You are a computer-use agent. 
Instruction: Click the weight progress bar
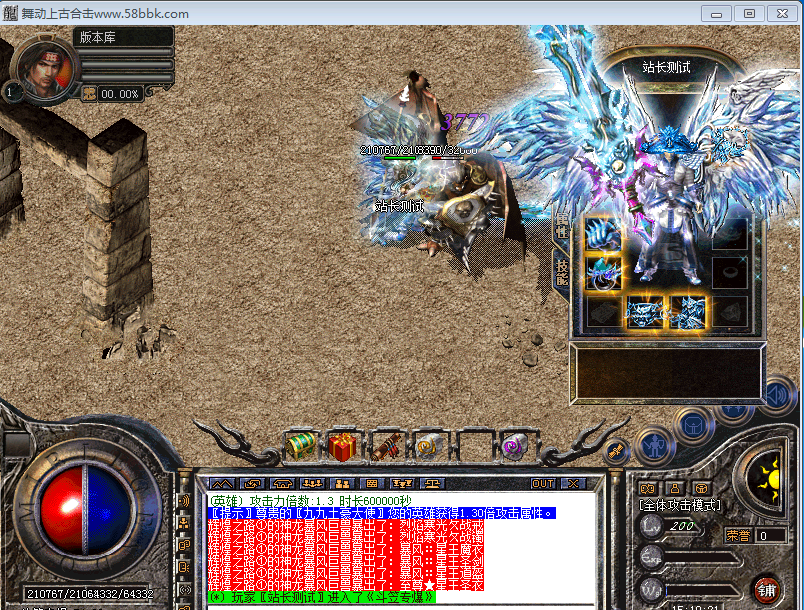coord(704,591)
